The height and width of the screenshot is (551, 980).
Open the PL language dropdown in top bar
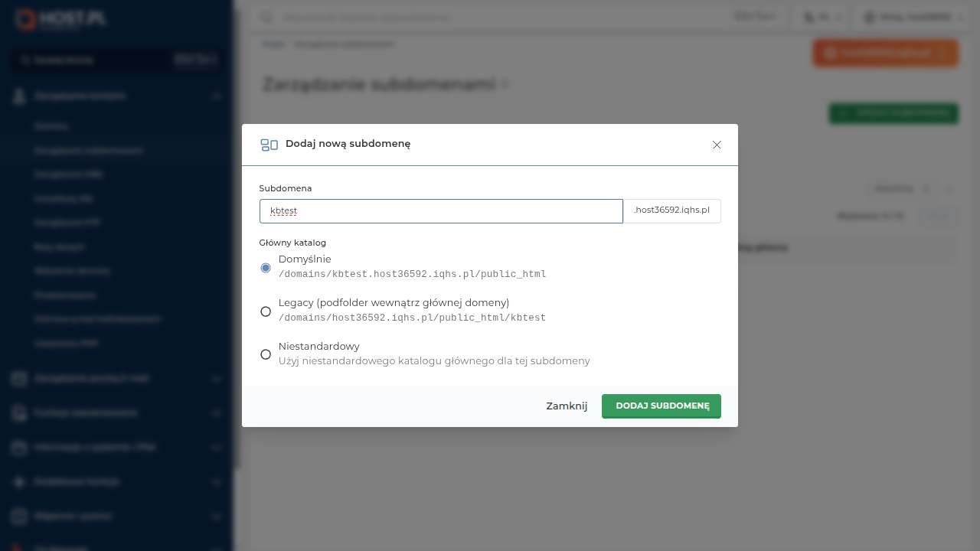click(823, 17)
